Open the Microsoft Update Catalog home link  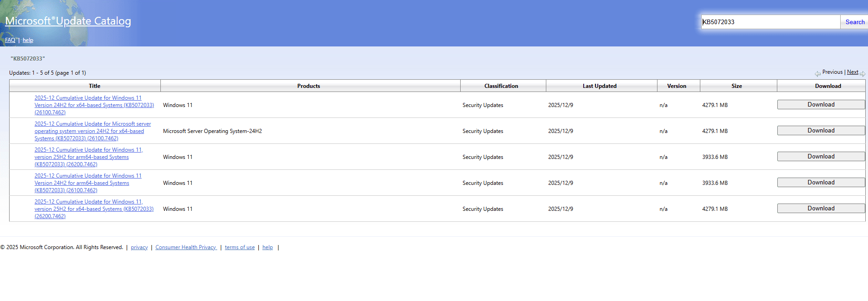[x=68, y=21]
